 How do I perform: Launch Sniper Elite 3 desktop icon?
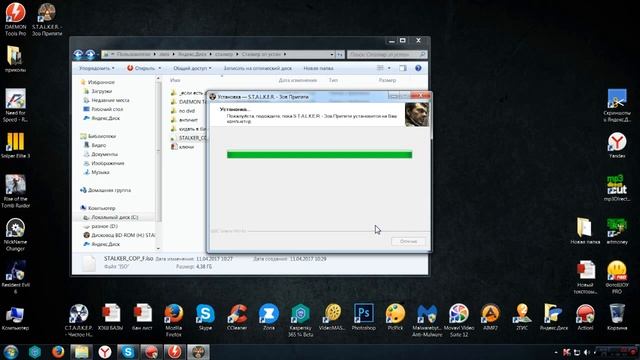pos(16,145)
